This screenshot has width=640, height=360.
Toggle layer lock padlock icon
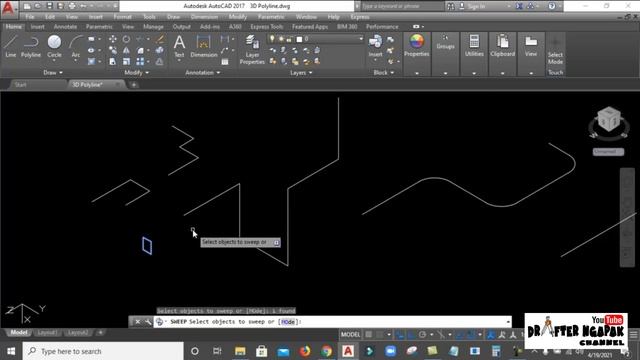pyautogui.click(x=289, y=39)
